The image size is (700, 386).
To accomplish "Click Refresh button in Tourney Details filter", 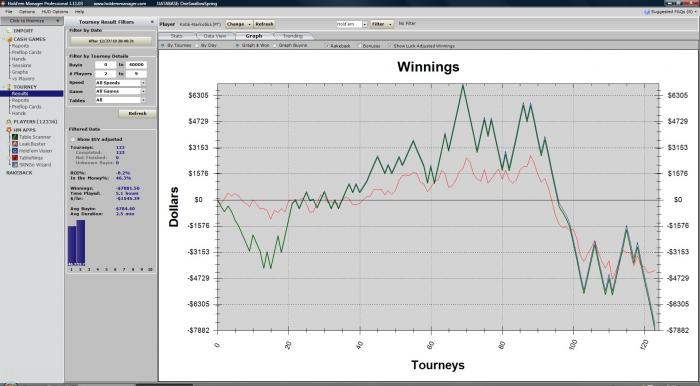I will click(138, 114).
